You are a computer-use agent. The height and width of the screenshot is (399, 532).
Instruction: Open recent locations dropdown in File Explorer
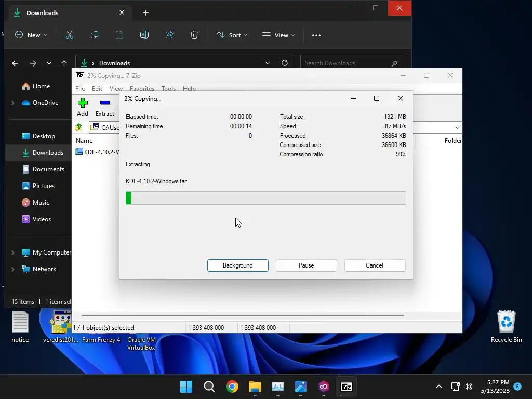tap(49, 63)
